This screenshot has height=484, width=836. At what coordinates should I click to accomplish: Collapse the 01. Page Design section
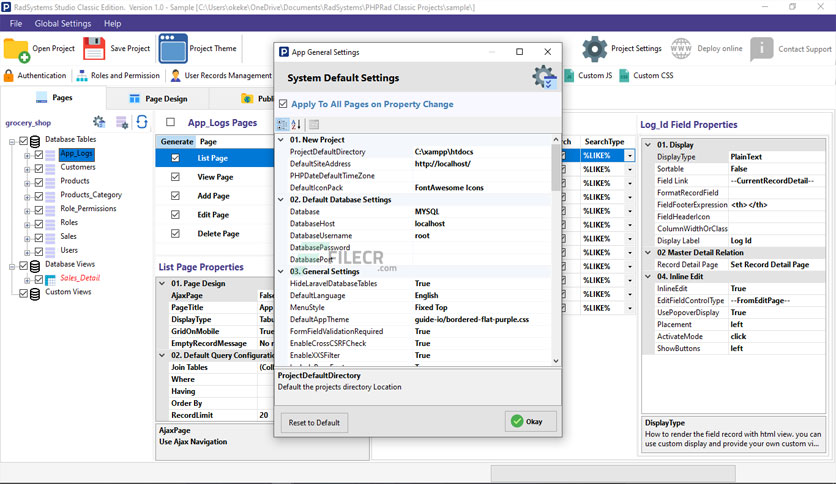[x=162, y=283]
